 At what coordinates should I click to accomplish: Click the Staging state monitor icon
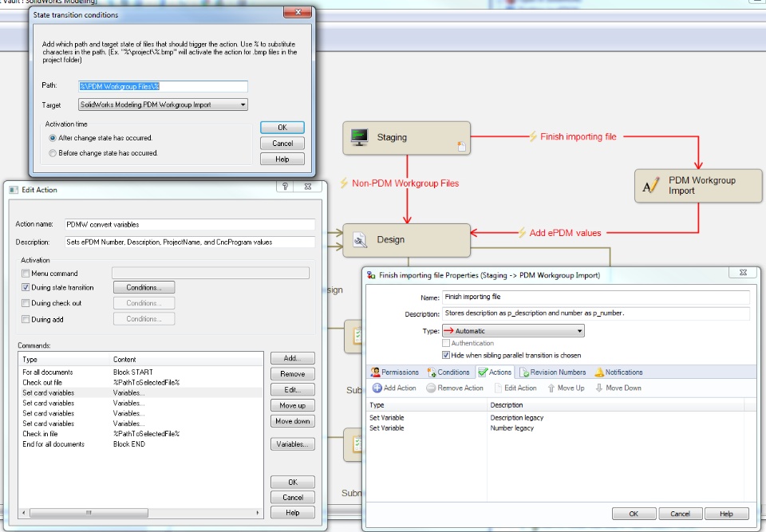(x=360, y=137)
